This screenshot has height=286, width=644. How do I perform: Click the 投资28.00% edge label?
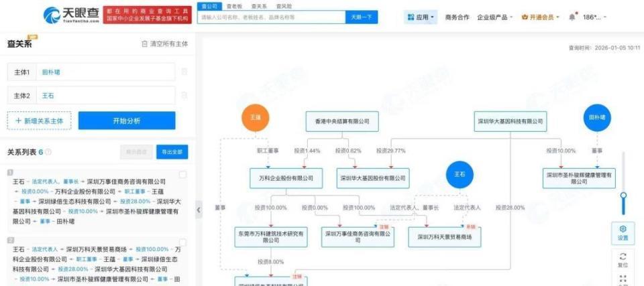pos(510,208)
